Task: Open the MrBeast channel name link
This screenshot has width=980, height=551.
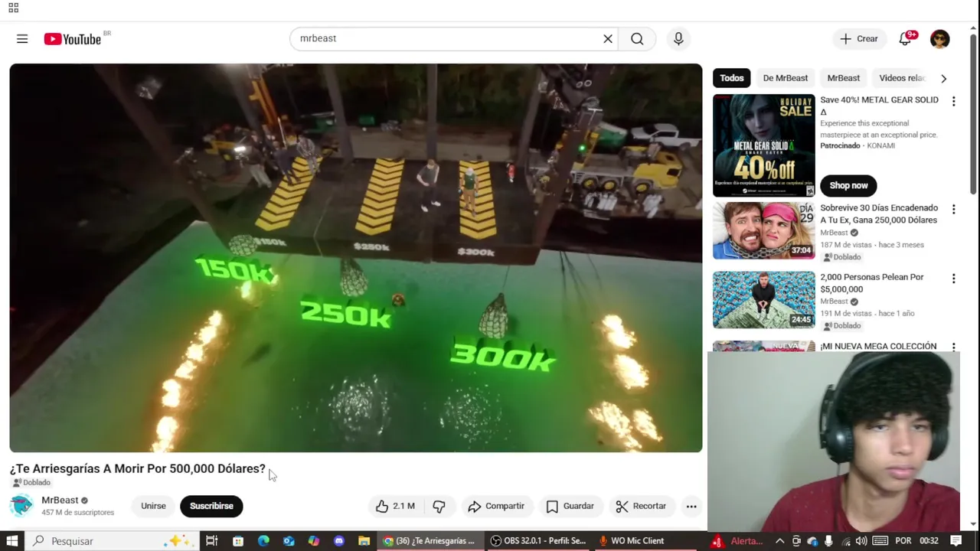Action: (x=60, y=500)
